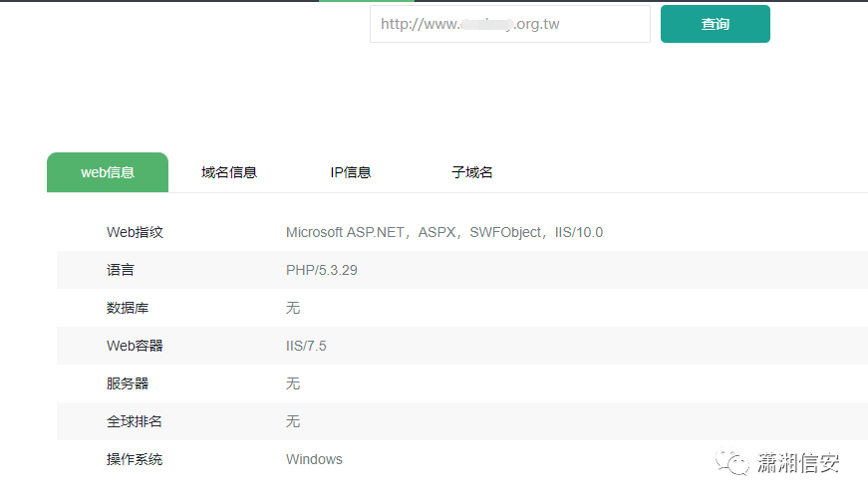868x501 pixels.
Task: Click the Windows value
Action: coord(314,459)
